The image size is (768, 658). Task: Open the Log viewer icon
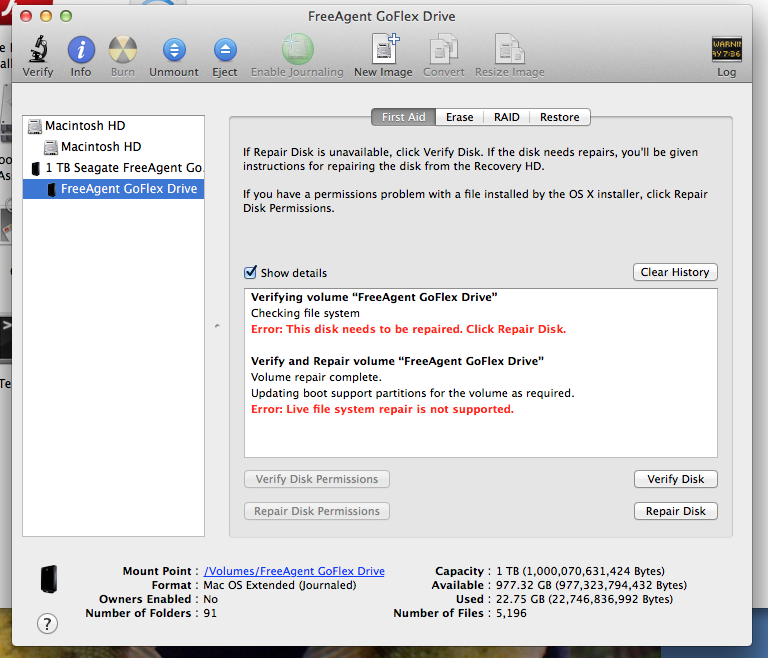[726, 49]
